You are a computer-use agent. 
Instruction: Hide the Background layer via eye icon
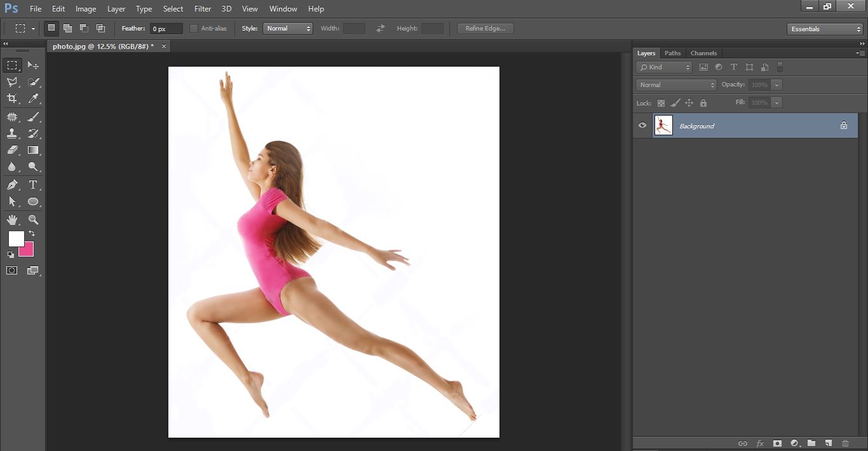[x=642, y=126]
